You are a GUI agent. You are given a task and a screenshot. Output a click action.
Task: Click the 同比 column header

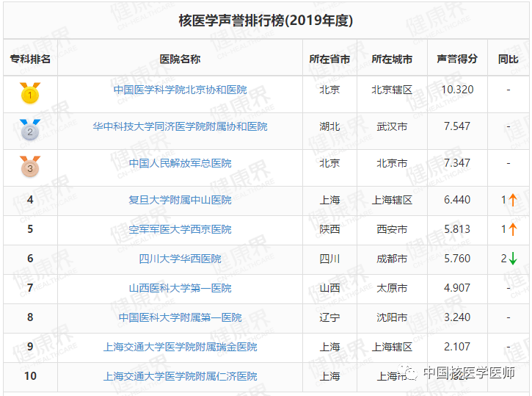(509, 59)
